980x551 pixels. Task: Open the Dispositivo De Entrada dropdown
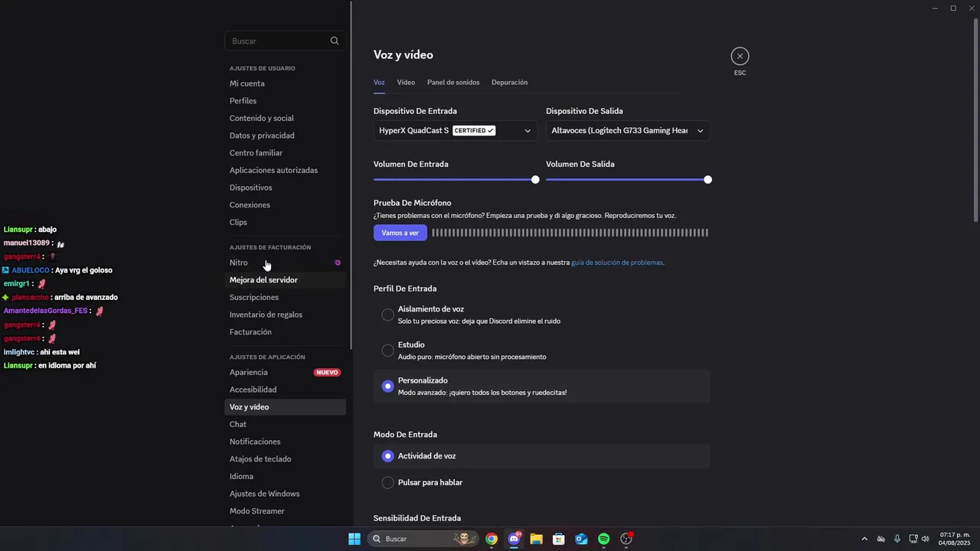point(456,131)
